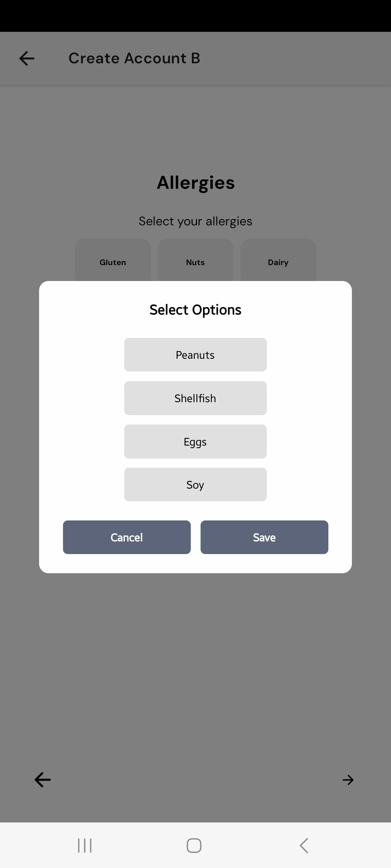Tap the Nuts allergy chip
The image size is (391, 868).
point(195,260)
